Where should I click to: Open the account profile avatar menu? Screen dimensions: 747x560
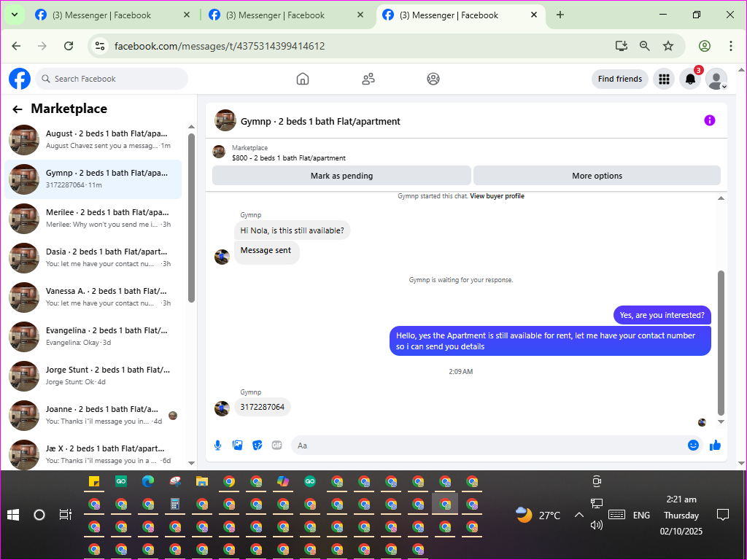tap(716, 79)
